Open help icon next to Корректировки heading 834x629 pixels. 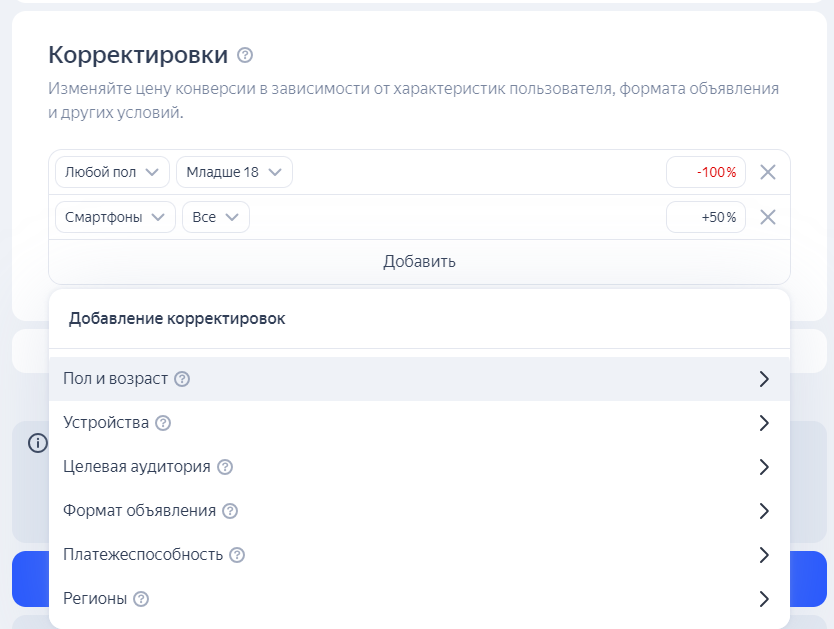pos(245,55)
